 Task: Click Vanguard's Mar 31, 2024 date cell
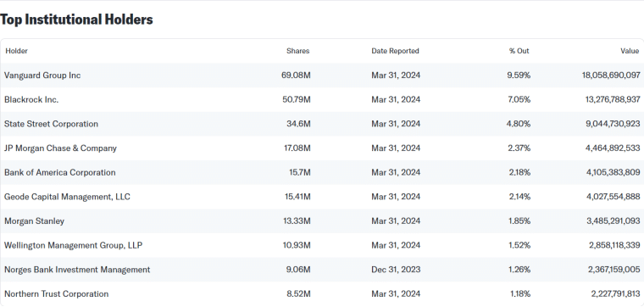pyautogui.click(x=396, y=75)
